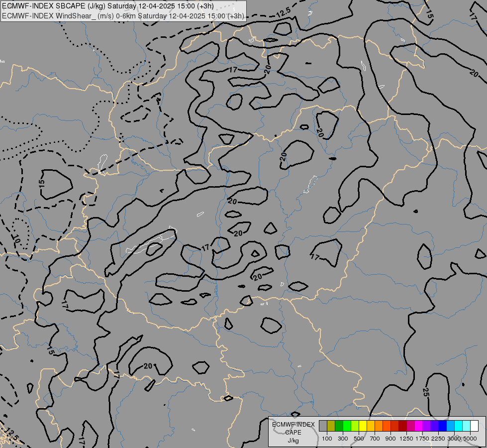Click legend tick label 3000
The height and width of the screenshot is (448, 487).
click(454, 439)
